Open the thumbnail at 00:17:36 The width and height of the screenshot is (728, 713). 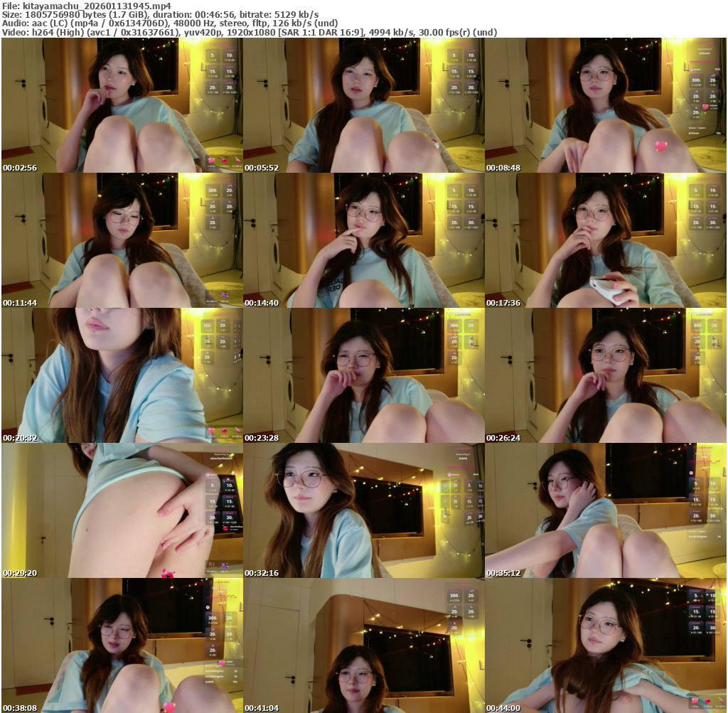point(606,240)
